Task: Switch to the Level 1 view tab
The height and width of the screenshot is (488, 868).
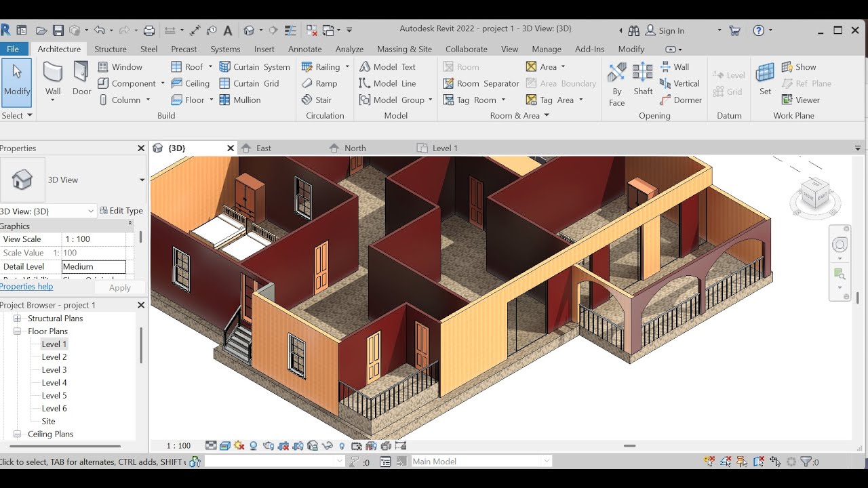Action: tap(445, 148)
